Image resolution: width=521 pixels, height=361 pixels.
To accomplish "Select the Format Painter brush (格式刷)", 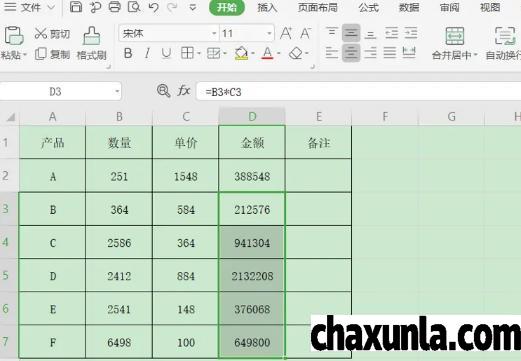I will (91, 44).
